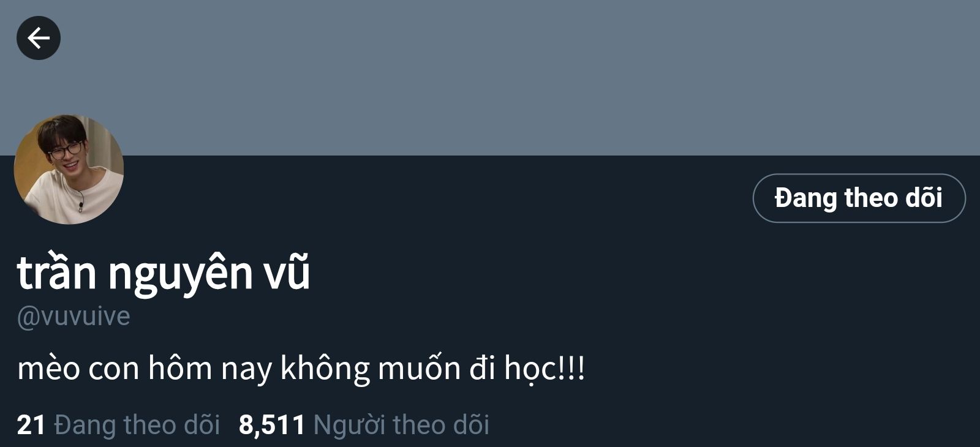Image resolution: width=980 pixels, height=447 pixels.
Task: Select the gray Đang theo dõi stats label
Action: (137, 425)
